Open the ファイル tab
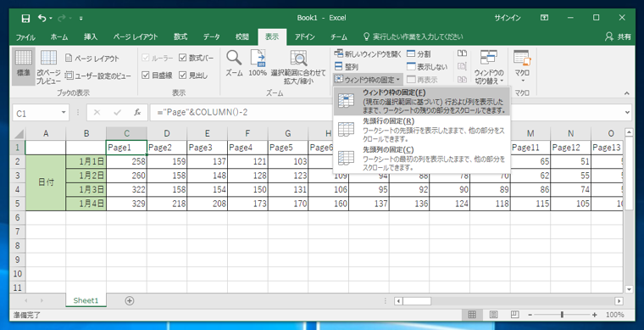The image size is (644, 330). click(25, 37)
